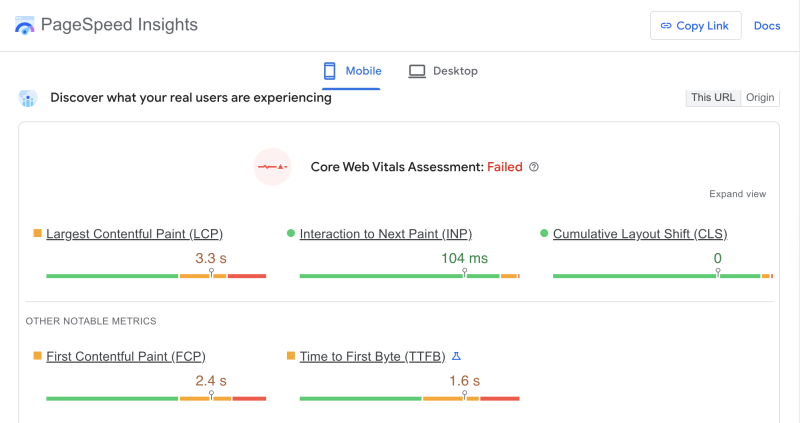The width and height of the screenshot is (800, 423).
Task: Select the This URL toggle option
Action: pyautogui.click(x=713, y=97)
